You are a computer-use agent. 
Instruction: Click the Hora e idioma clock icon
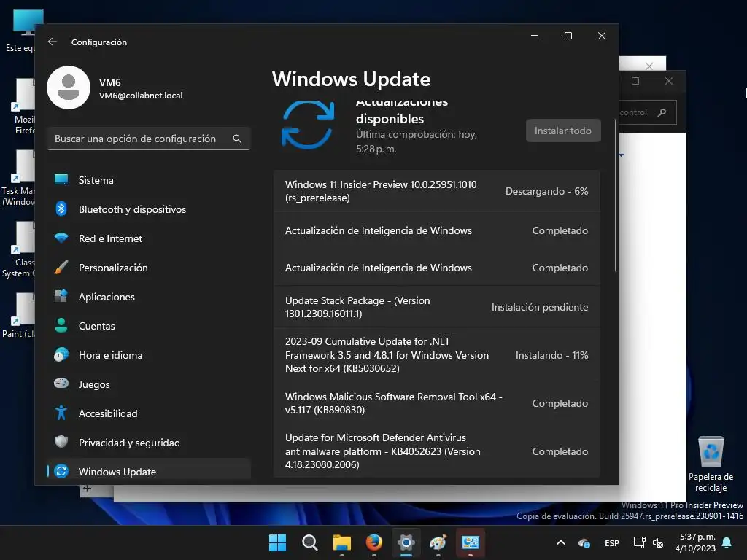(x=61, y=355)
